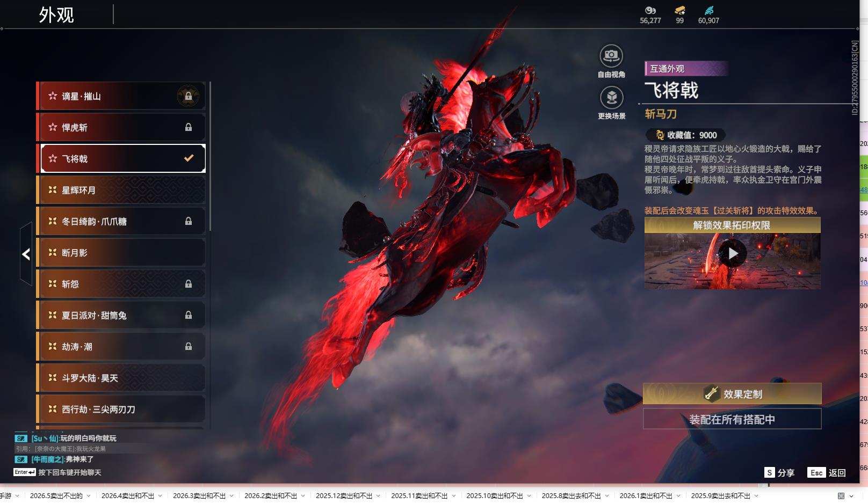Click the 解锁效果拓印权限 banner
Viewport: 868px width, 504px height.
click(732, 225)
